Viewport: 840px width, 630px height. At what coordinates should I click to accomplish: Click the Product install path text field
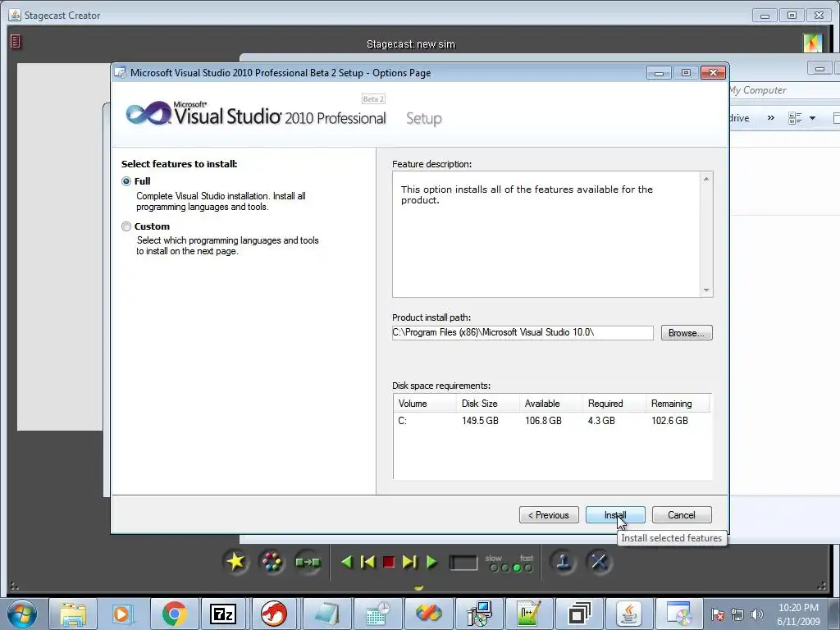[523, 333]
